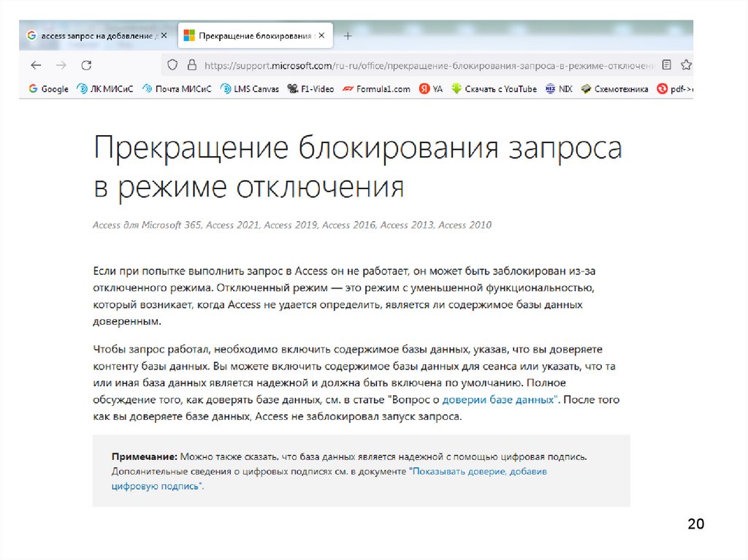Toggle reader view icon in address bar
The height and width of the screenshot is (560, 748).
point(666,65)
